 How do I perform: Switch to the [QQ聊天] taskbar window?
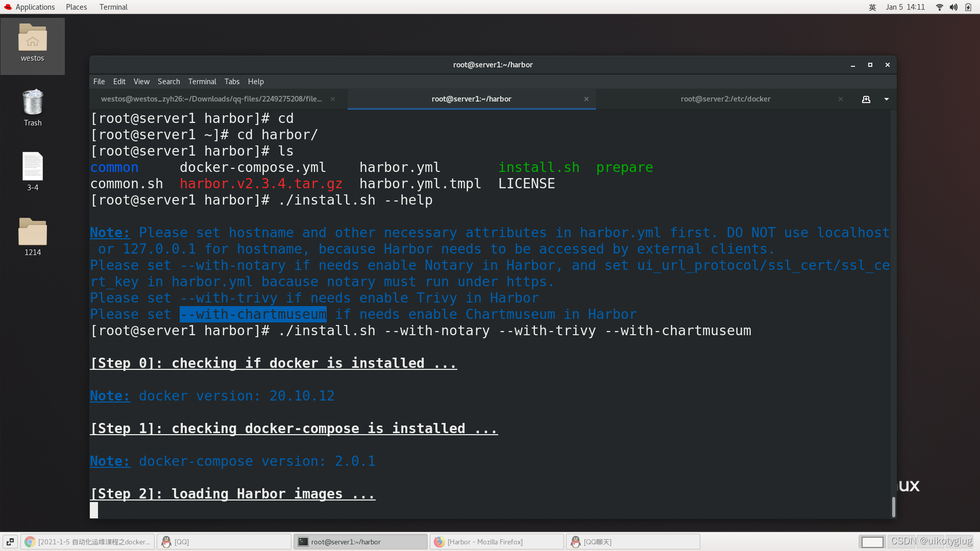point(633,542)
